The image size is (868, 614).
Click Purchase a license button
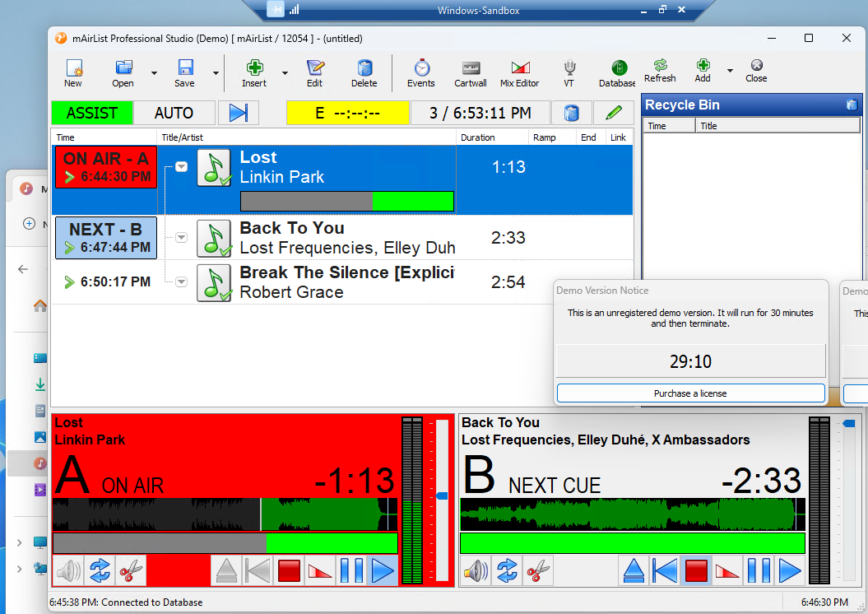691,393
